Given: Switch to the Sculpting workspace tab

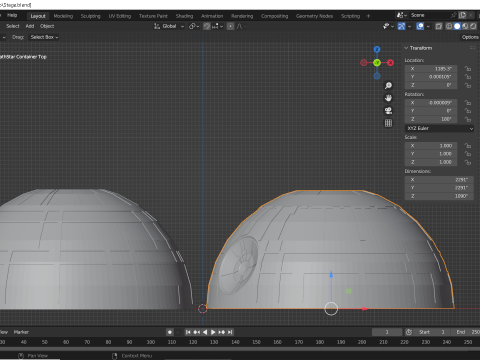Looking at the screenshot, I should point(90,16).
